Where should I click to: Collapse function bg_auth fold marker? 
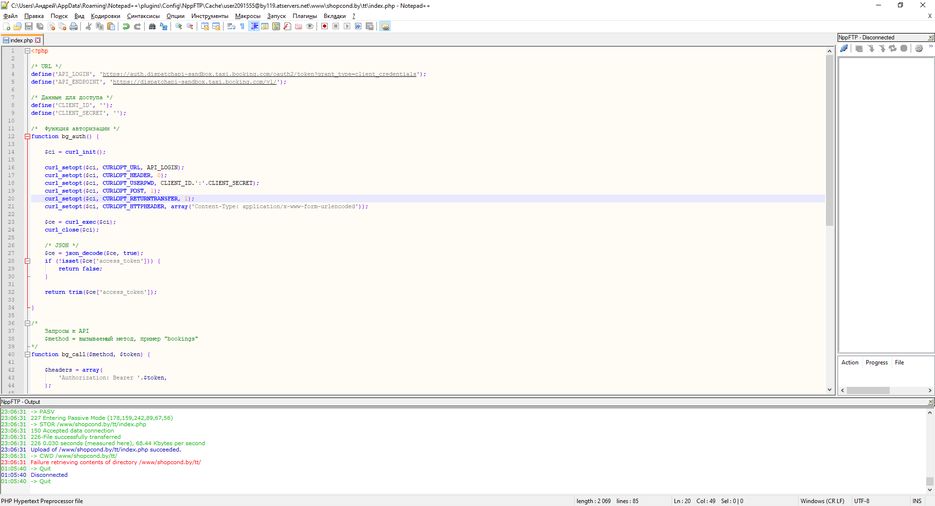click(27, 136)
